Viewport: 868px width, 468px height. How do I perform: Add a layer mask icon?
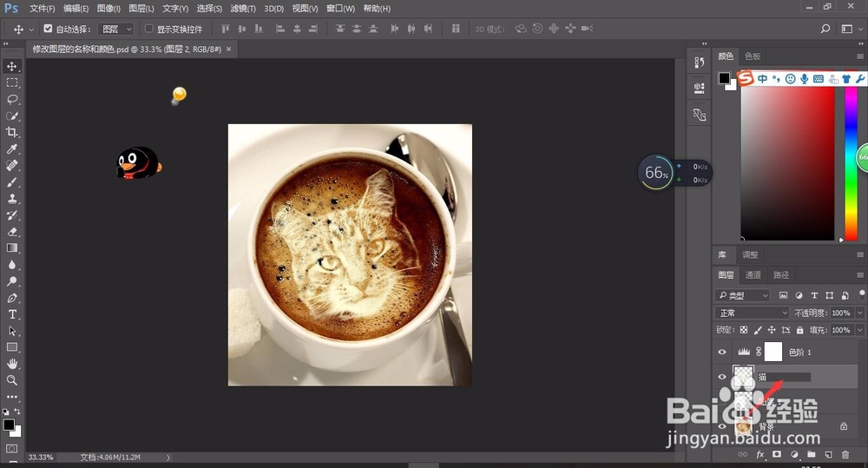777,454
